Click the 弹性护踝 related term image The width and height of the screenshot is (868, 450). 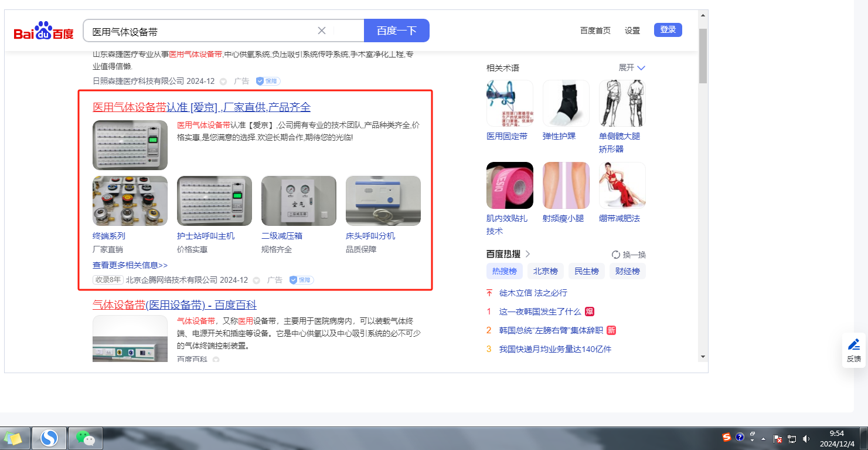coord(566,103)
